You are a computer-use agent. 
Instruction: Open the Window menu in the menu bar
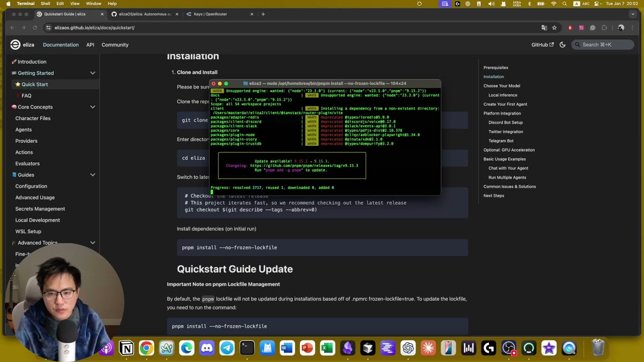coord(94,4)
